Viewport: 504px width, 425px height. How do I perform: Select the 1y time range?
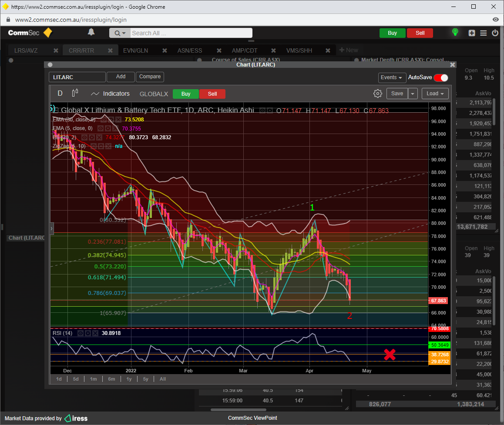click(129, 379)
